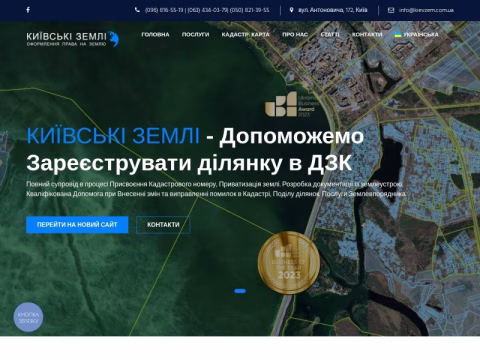The height and width of the screenshot is (360, 480).
Task: Click the paragraph line starting Повний супровід
Action: (215, 184)
